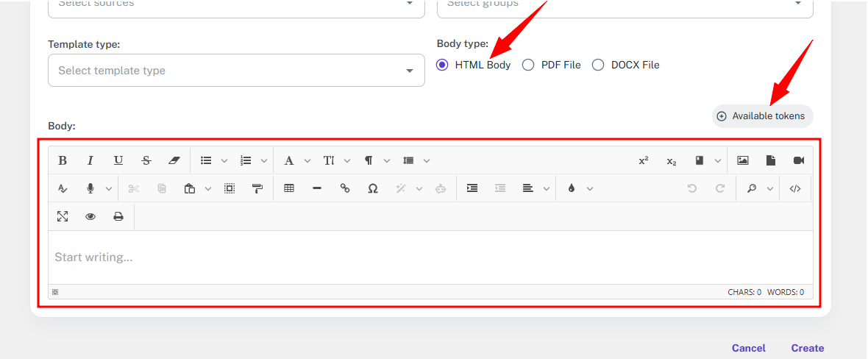The height and width of the screenshot is (359, 868).
Task: Switch to source code view
Action: (x=795, y=188)
